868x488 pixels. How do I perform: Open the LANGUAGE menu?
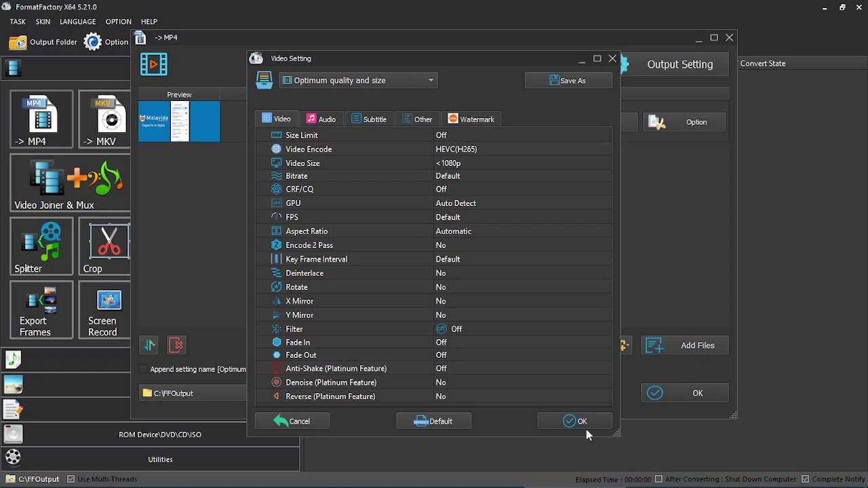(77, 22)
